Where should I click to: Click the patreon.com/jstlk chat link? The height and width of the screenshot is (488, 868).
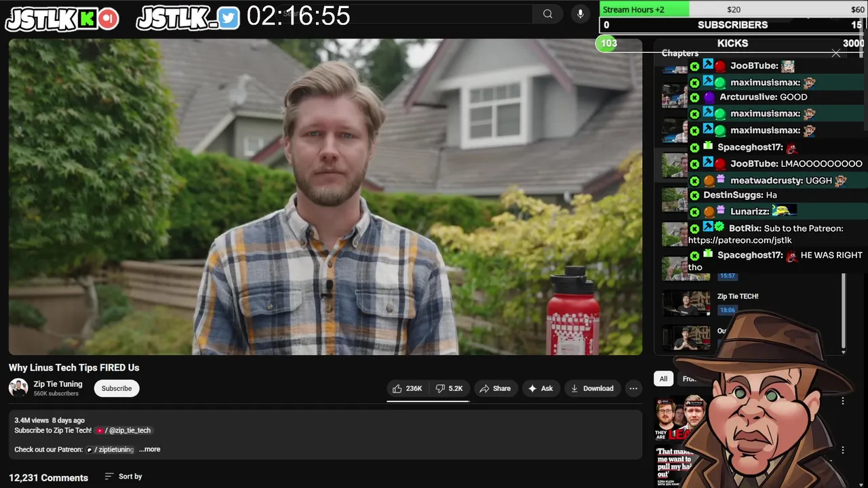tap(740, 240)
